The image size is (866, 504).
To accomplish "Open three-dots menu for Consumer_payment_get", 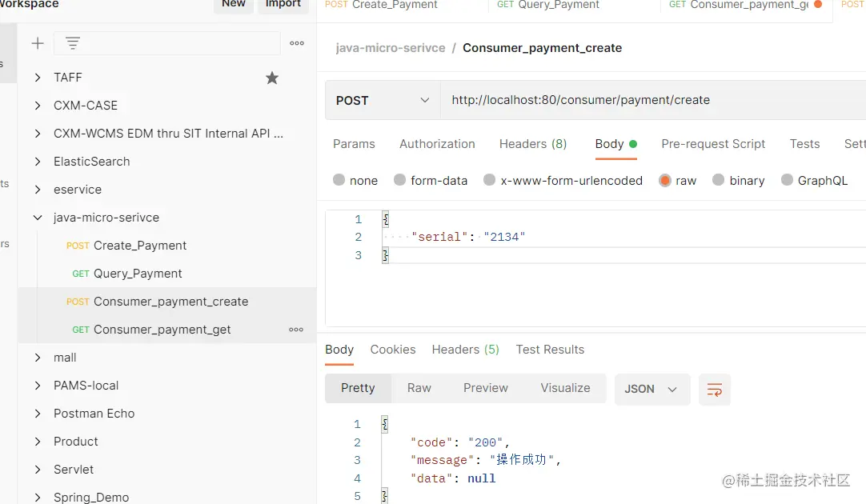I will point(296,330).
